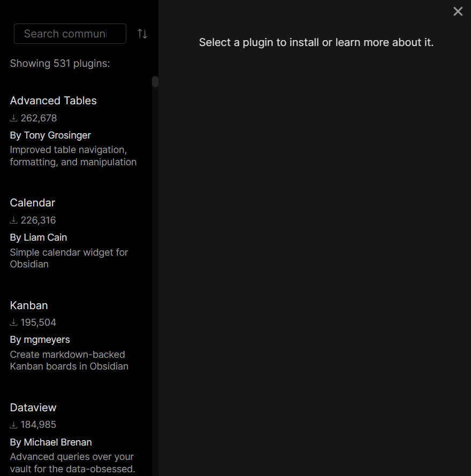Click the download icon under Advanced Tables
The image size is (471, 476).
(x=14, y=118)
